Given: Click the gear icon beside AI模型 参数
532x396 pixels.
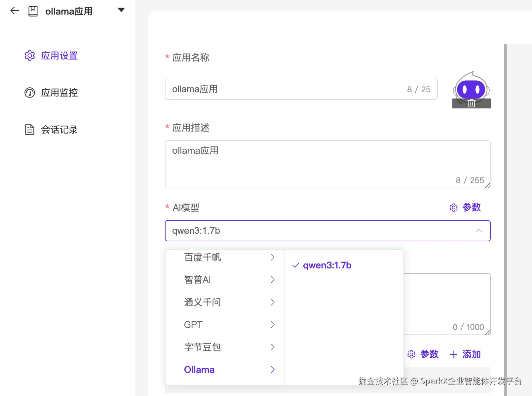Looking at the screenshot, I should click(454, 208).
